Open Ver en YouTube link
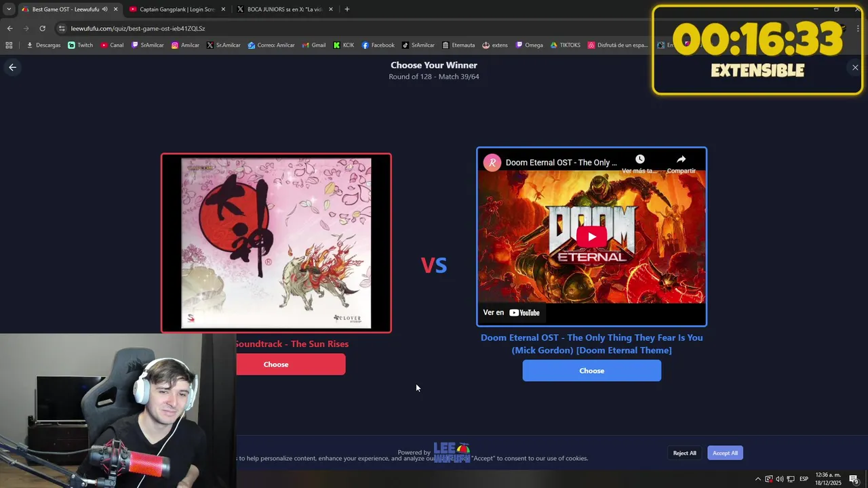The width and height of the screenshot is (868, 488). (x=511, y=312)
